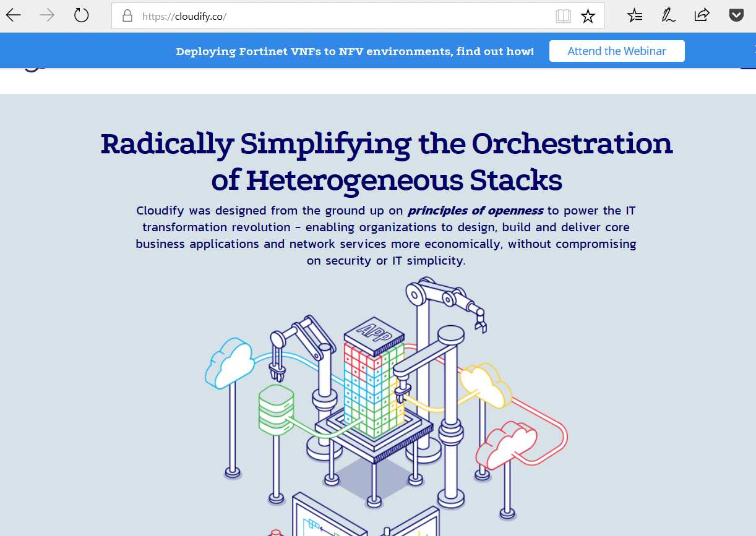Enable Reading View with the book icon

[x=564, y=15]
